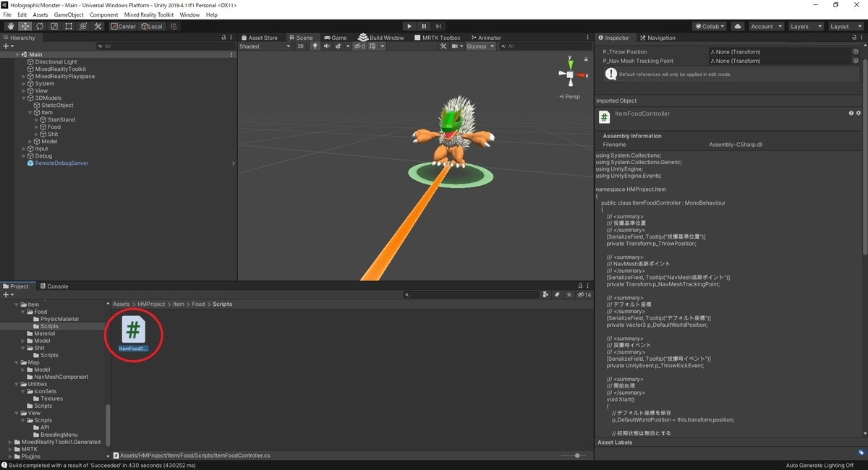Click the Project panel create plus button
This screenshot has width=868, height=470.
click(x=7, y=295)
